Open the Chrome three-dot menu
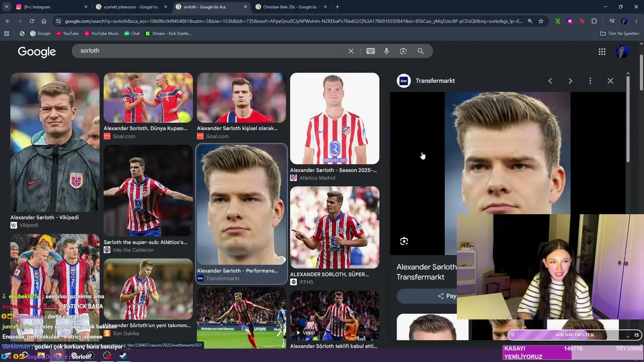Screen dimensions: 644x362 (636, 21)
